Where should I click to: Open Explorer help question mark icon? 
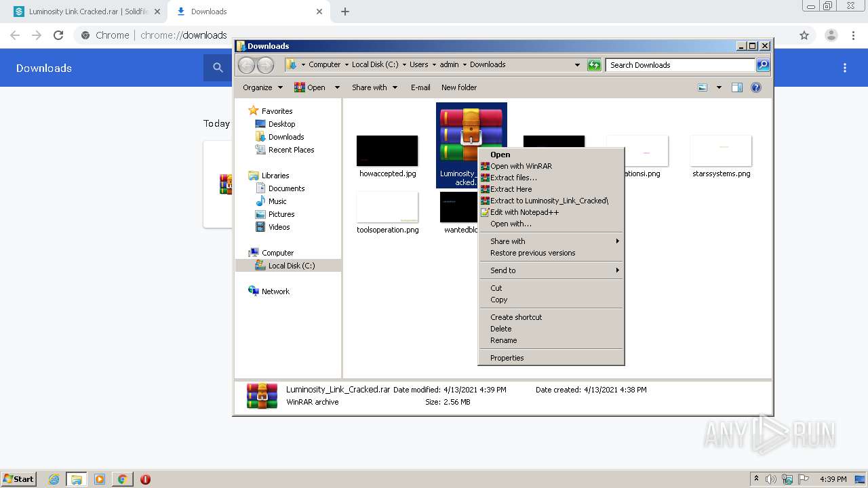tap(756, 87)
